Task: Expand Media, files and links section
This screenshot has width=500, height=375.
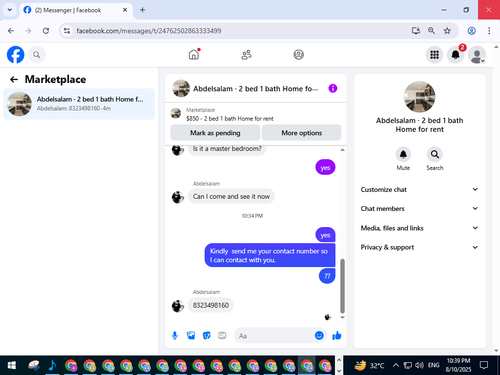Action: [419, 228]
